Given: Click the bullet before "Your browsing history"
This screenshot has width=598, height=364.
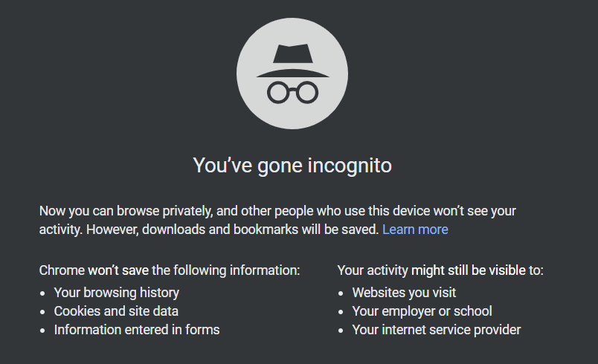Looking at the screenshot, I should pos(42,293).
